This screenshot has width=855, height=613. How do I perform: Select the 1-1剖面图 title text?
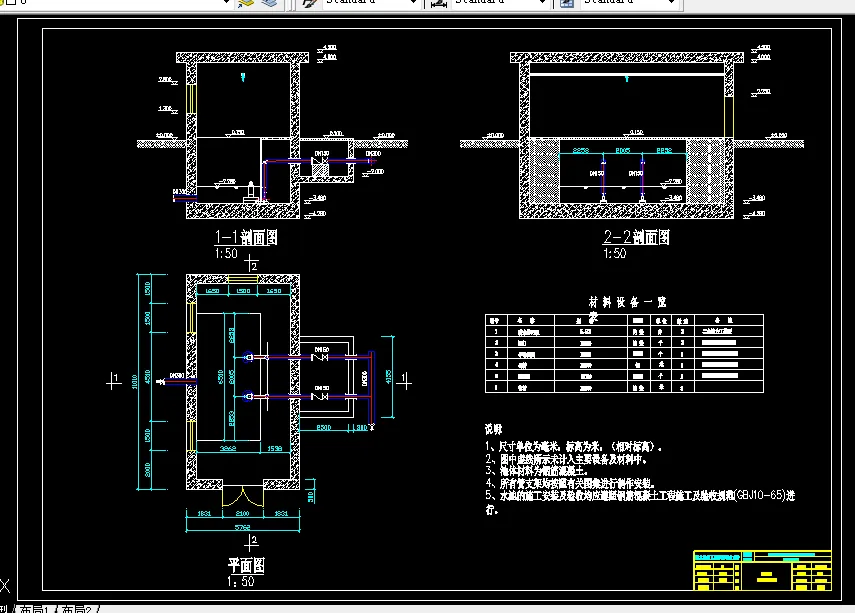pyautogui.click(x=246, y=237)
